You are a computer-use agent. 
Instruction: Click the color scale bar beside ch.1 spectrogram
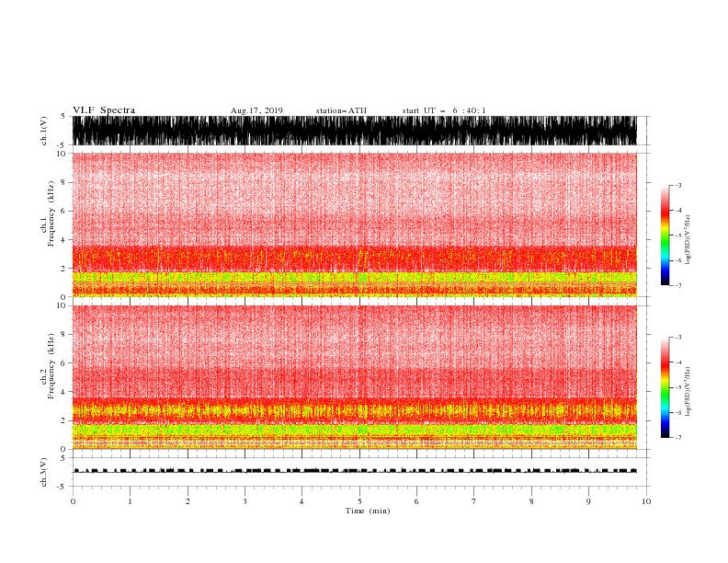pos(665,236)
